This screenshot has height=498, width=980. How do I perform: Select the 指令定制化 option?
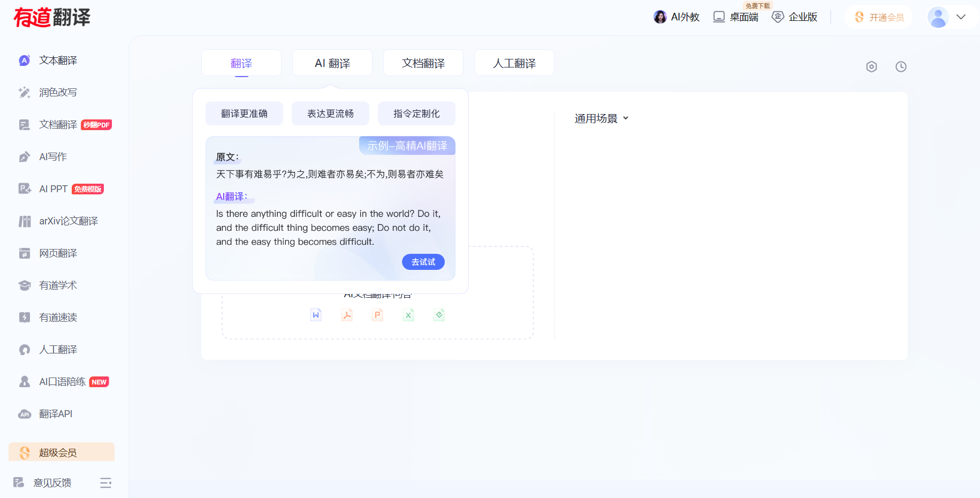click(x=416, y=114)
